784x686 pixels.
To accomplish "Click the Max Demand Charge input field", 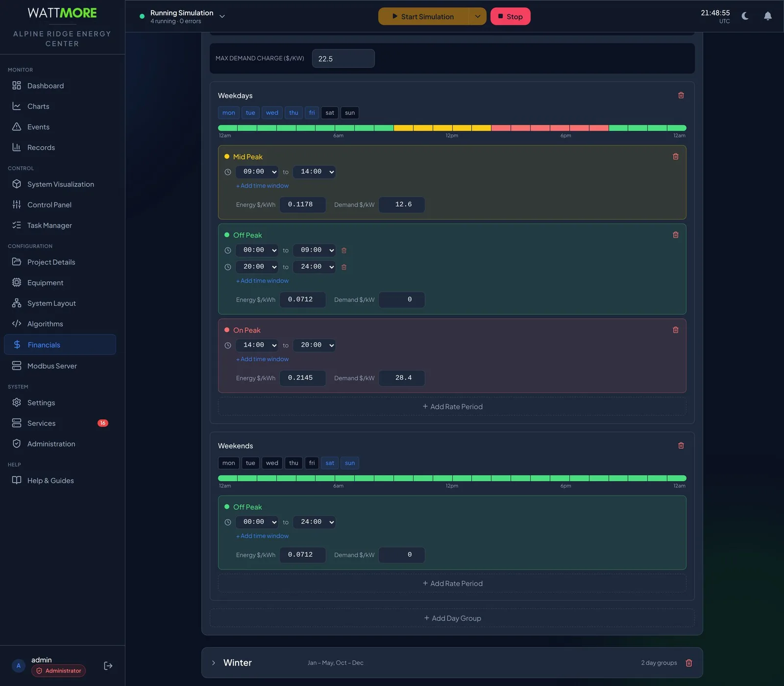I will pyautogui.click(x=343, y=58).
